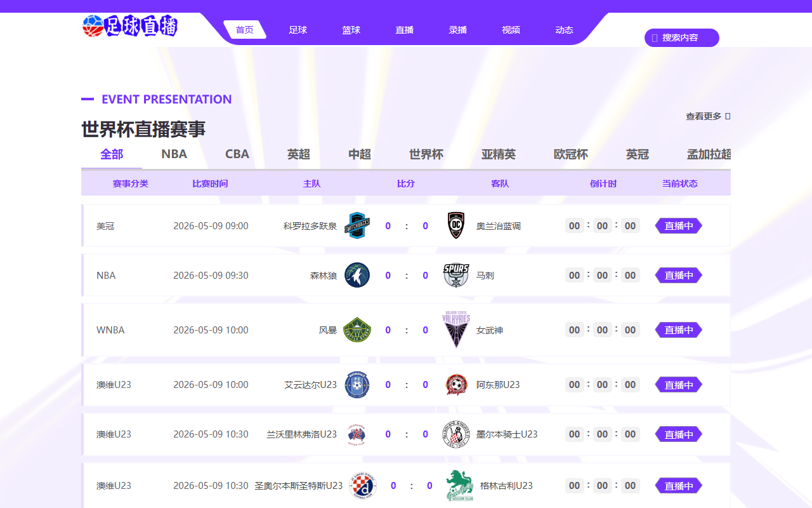Screen dimensions: 812x508
Task: Click the EVENT PRESENTATION label
Action: coord(166,99)
